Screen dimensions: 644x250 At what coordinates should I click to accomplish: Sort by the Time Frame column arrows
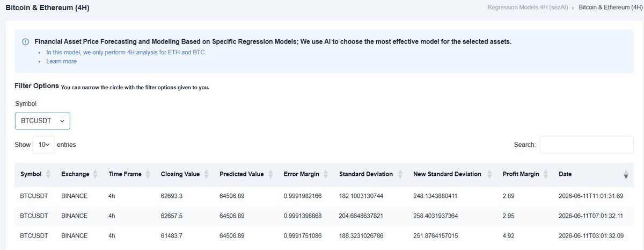click(x=148, y=175)
